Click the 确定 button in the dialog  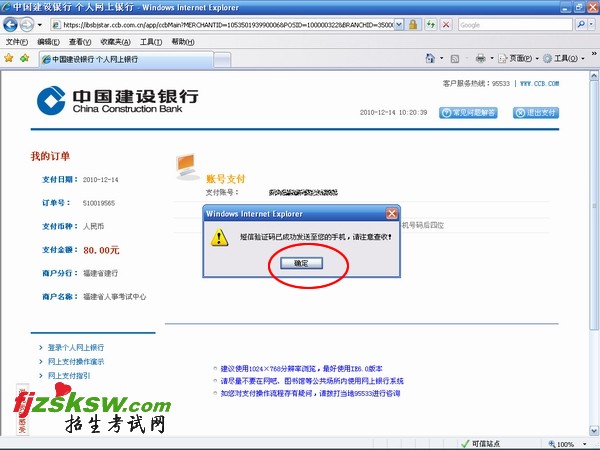click(301, 263)
